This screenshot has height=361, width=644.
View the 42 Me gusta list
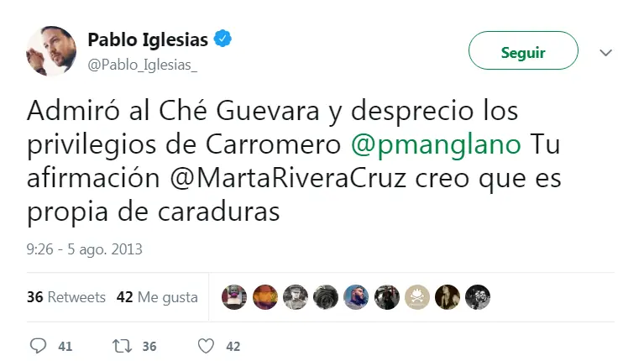click(x=157, y=297)
